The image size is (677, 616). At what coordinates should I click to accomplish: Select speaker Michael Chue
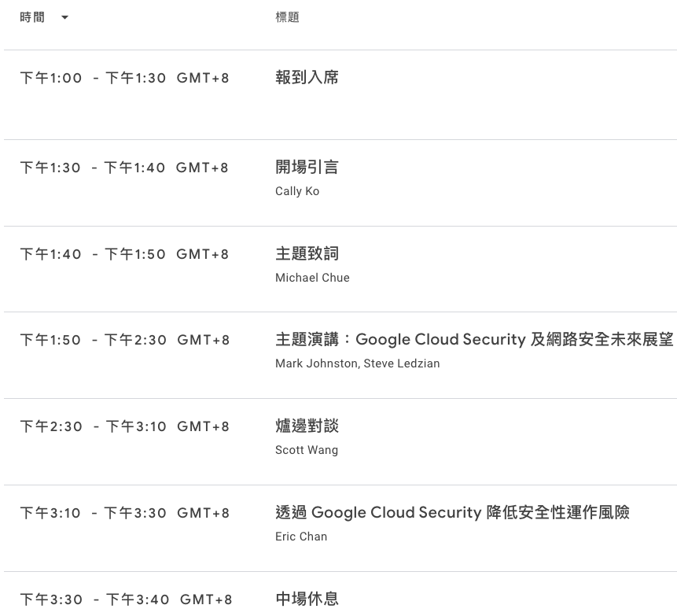click(312, 278)
